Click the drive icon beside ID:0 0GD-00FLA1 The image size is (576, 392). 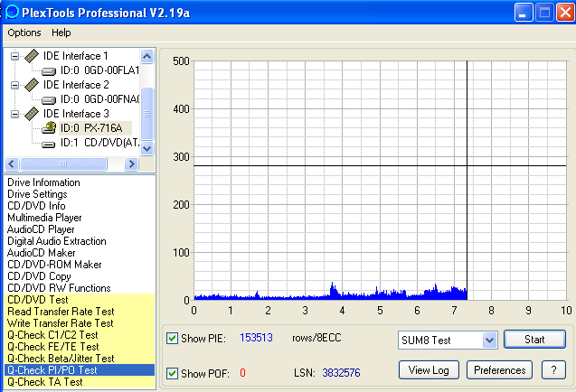click(49, 70)
